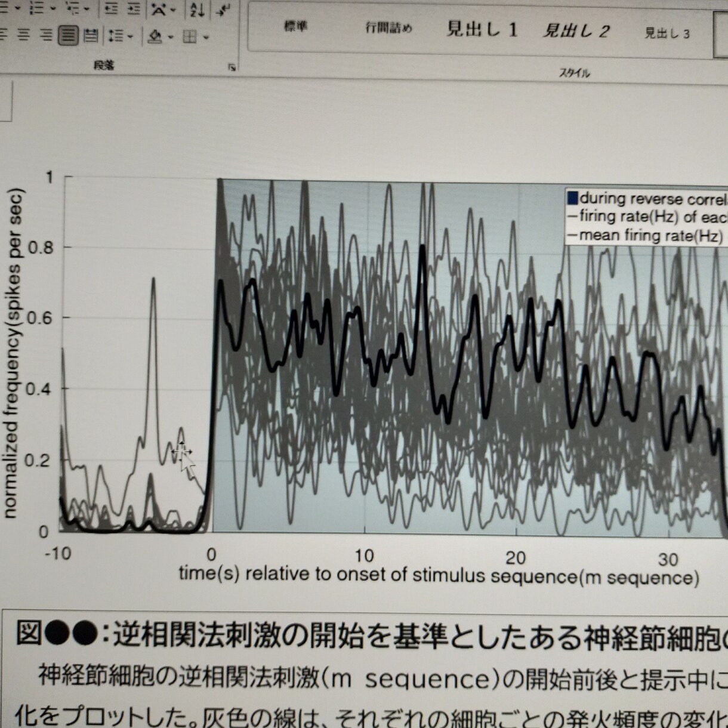
Task: Open the paragraph settings dialog launcher
Action: [232, 67]
